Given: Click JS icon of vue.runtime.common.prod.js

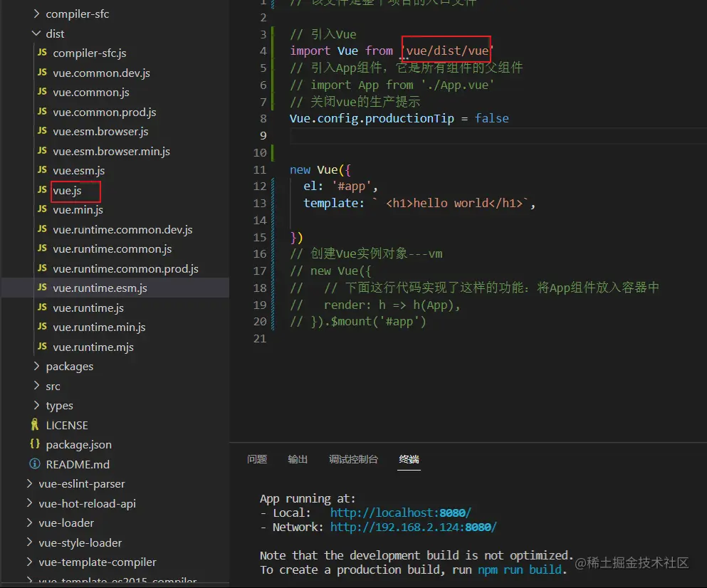Looking at the screenshot, I should [43, 268].
